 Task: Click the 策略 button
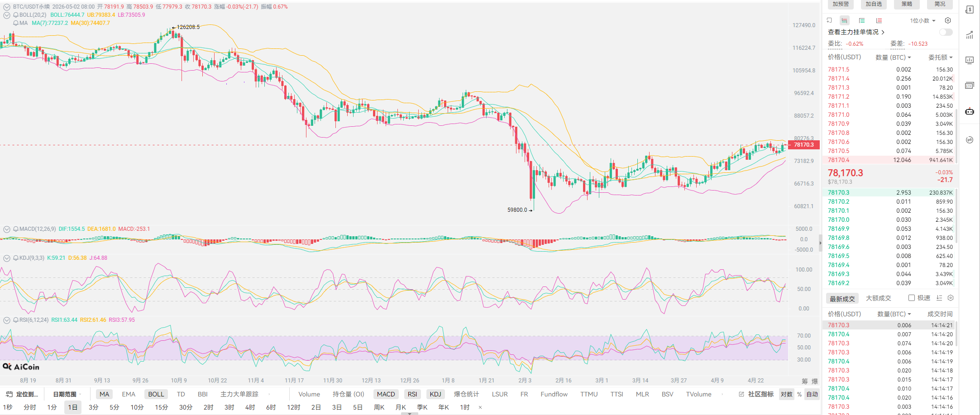click(x=907, y=4)
